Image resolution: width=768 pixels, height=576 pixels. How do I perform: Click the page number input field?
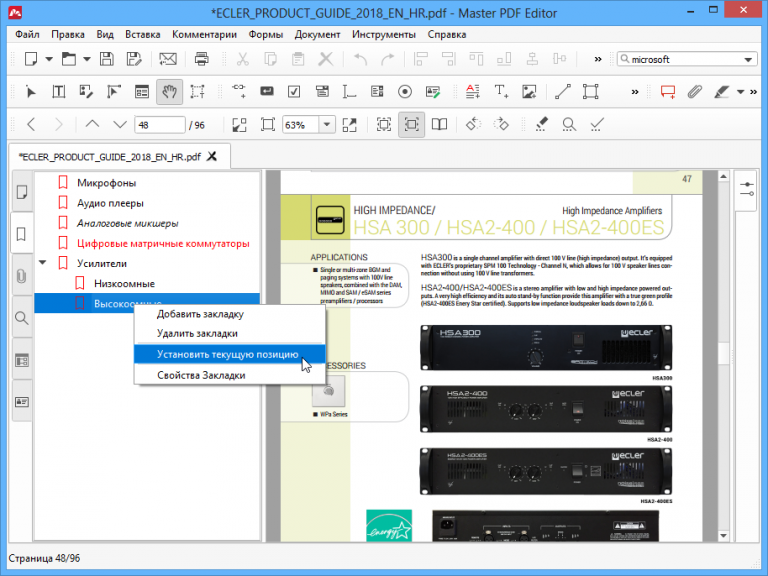[x=160, y=125]
